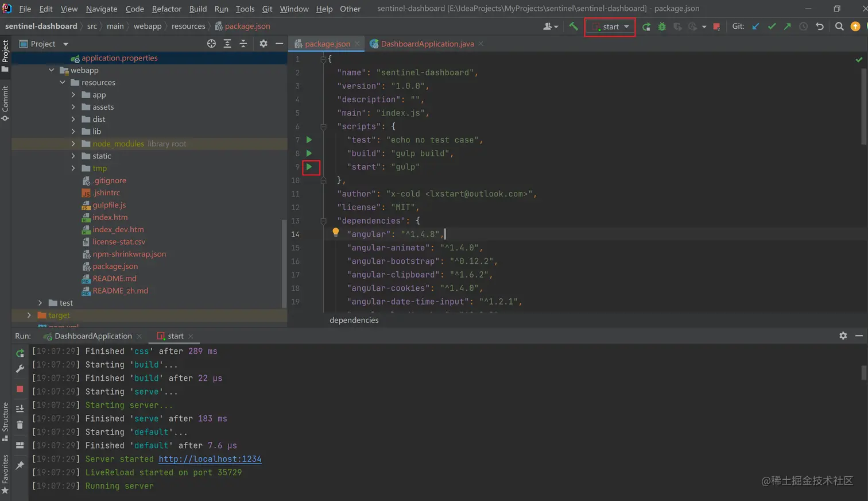Image resolution: width=868 pixels, height=501 pixels.
Task: Collapse the 'scripts' block fold marker
Action: [323, 126]
